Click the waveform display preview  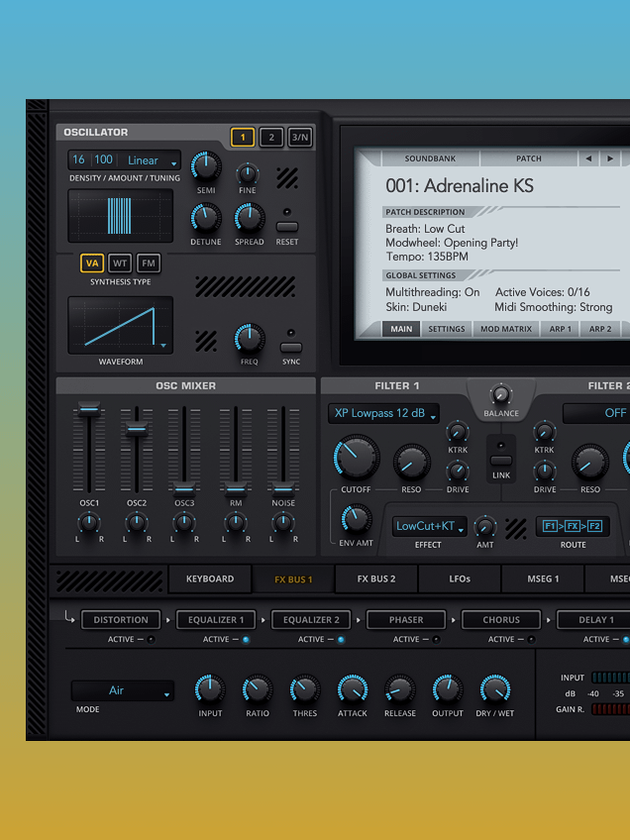pos(120,325)
